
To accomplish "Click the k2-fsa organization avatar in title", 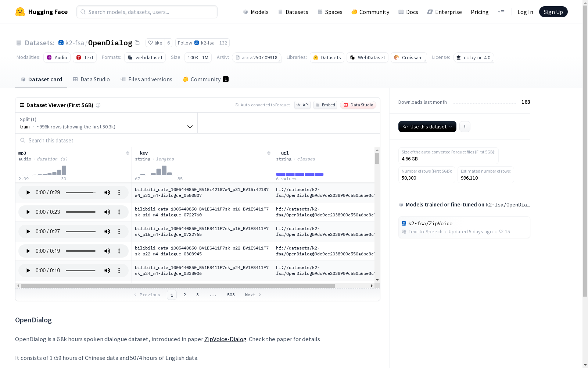I will [61, 43].
